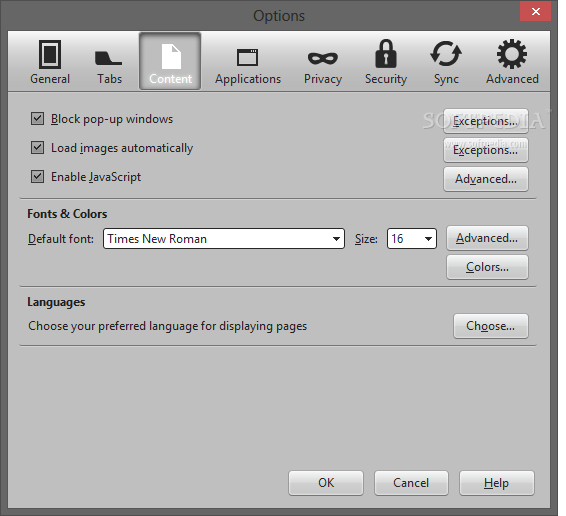Disable the Enable JavaScript checkbox
The height and width of the screenshot is (516, 566).
pyautogui.click(x=38, y=177)
